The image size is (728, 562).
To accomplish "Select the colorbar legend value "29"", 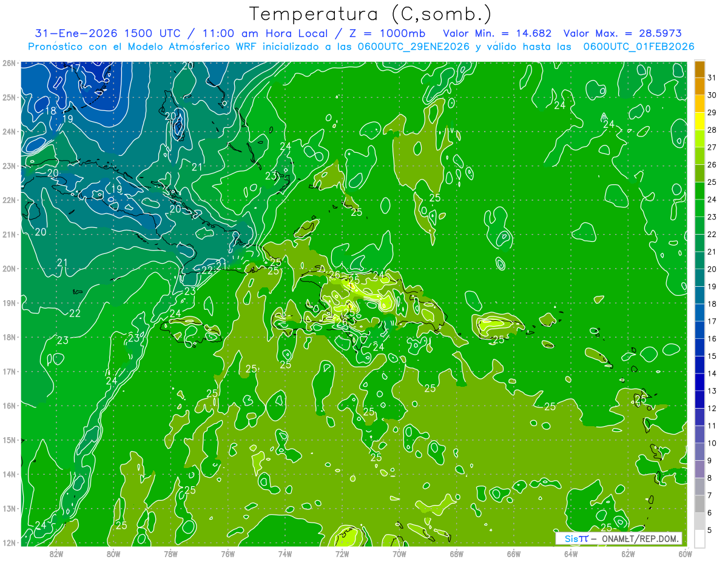I will 712,112.
